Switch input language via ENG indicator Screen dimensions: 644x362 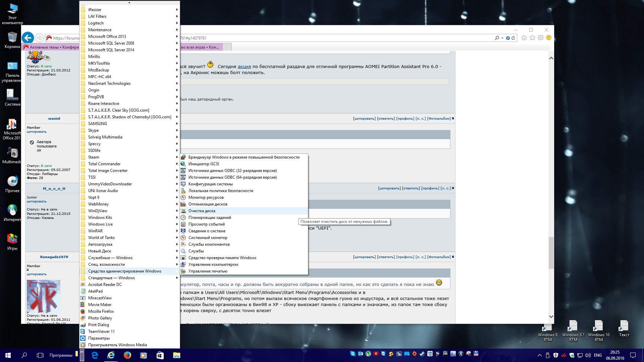coord(597,355)
